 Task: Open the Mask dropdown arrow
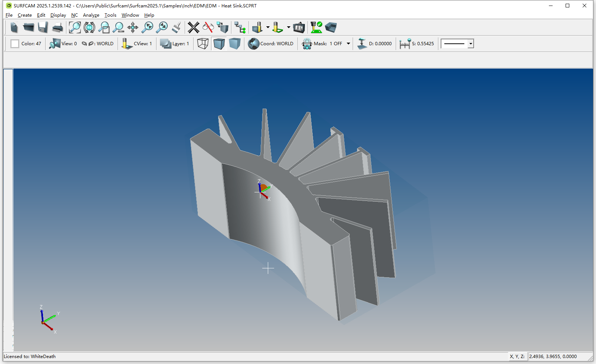(x=348, y=44)
